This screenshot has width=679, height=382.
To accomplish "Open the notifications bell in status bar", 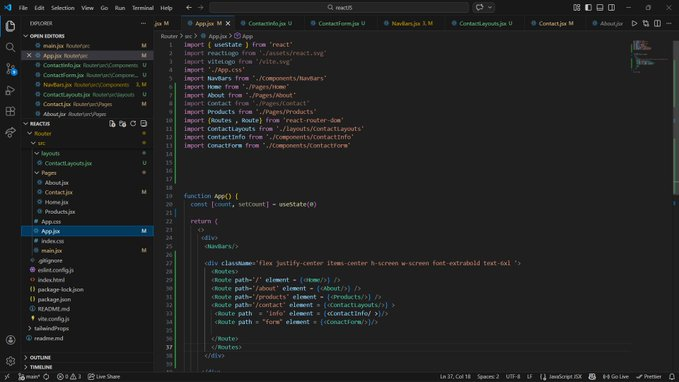I will [672, 377].
